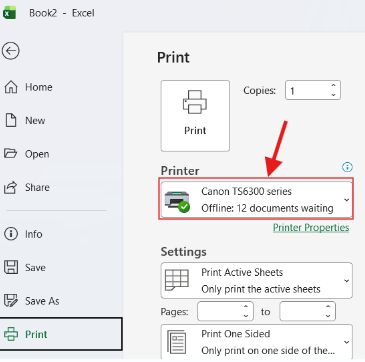Increase the Copies count with up arrow
The width and height of the screenshot is (365, 362).
[x=333, y=86]
